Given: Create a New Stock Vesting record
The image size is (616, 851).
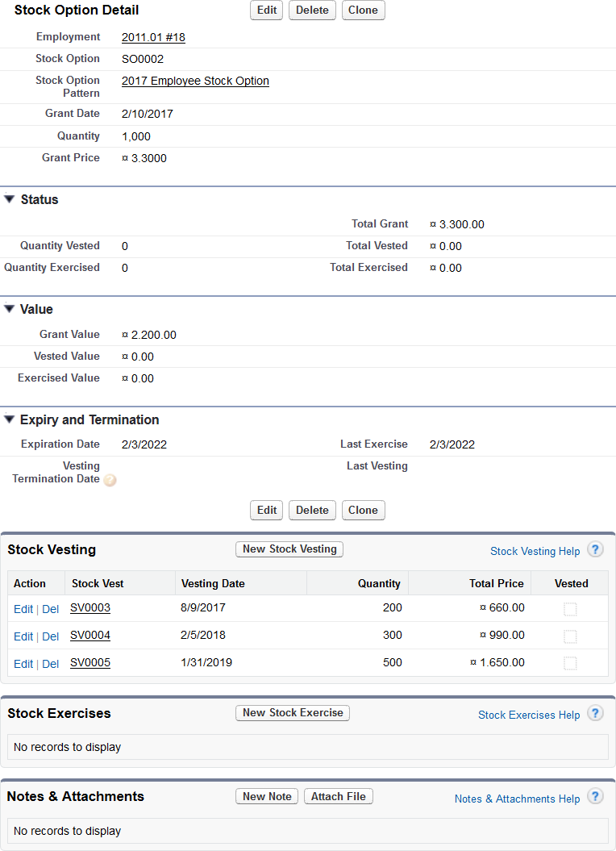Looking at the screenshot, I should click(289, 549).
